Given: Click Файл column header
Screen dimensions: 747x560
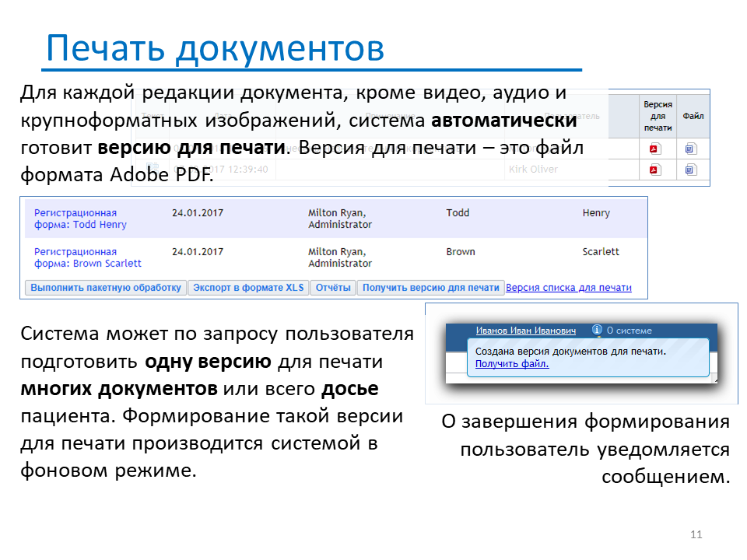Looking at the screenshot, I should [693, 116].
